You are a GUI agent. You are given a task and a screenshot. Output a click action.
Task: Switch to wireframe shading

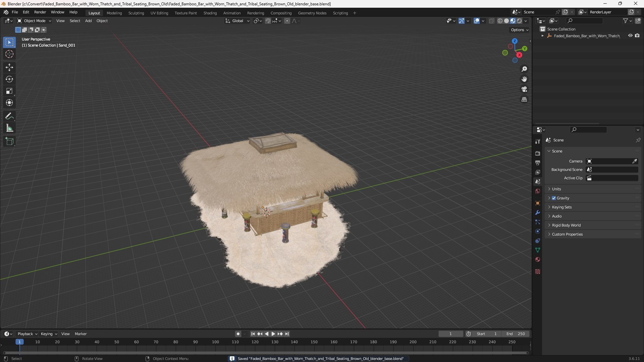click(x=500, y=21)
